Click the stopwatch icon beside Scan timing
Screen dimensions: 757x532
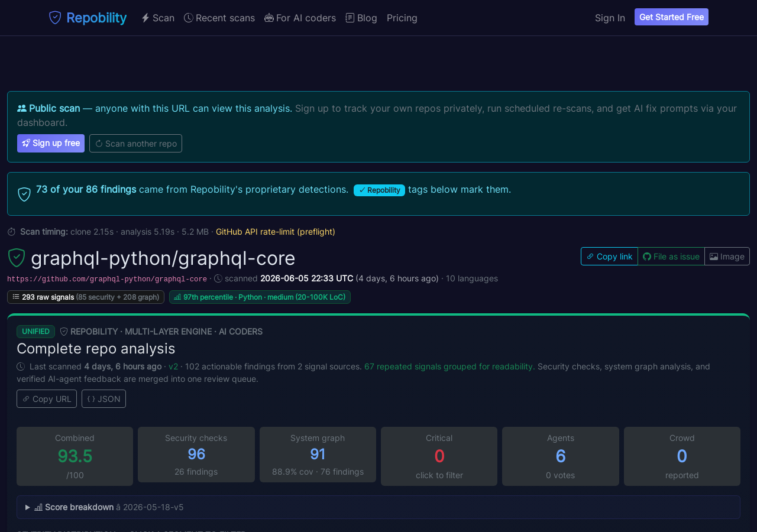(11, 232)
